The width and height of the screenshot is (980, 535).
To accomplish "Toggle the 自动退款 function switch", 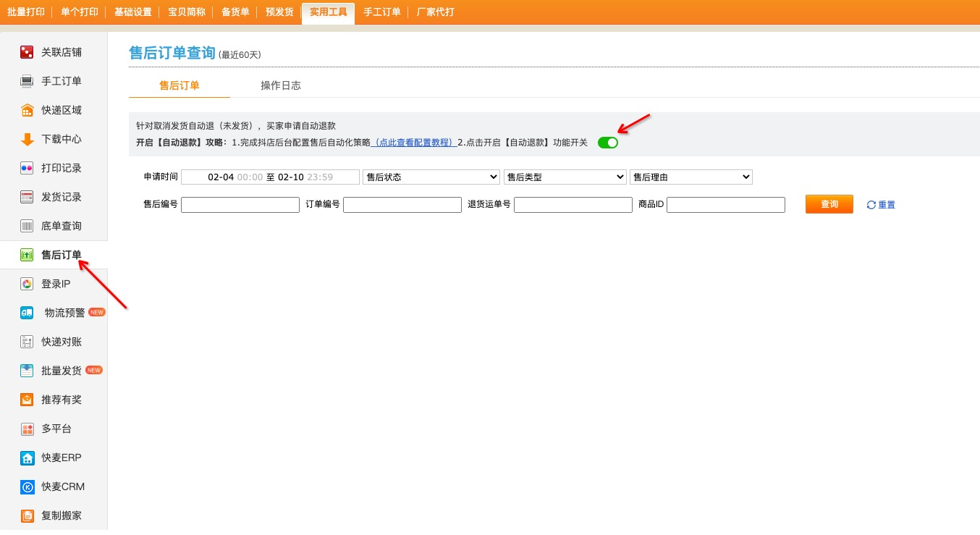I will coord(607,143).
